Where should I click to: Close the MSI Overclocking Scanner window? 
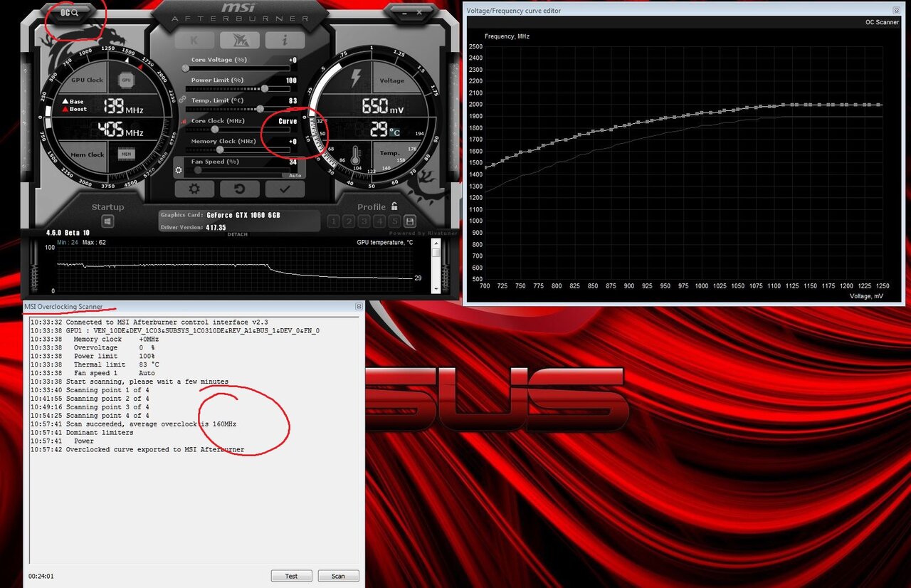coord(359,307)
